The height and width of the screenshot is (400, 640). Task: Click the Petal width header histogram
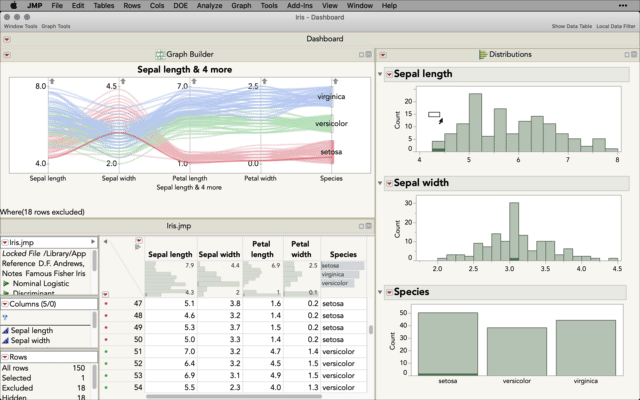(x=301, y=279)
